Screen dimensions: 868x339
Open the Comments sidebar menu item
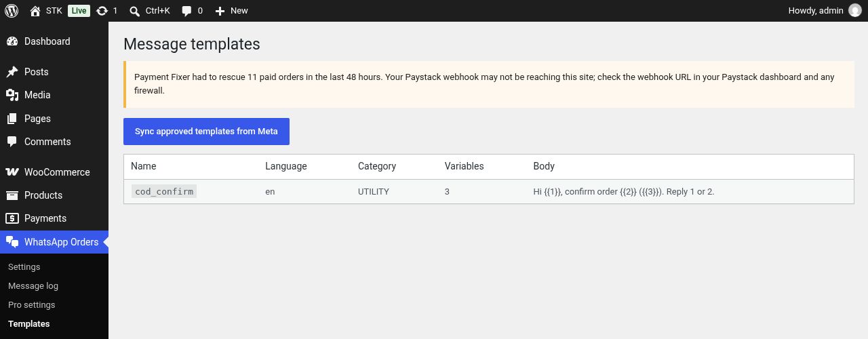tap(54, 142)
